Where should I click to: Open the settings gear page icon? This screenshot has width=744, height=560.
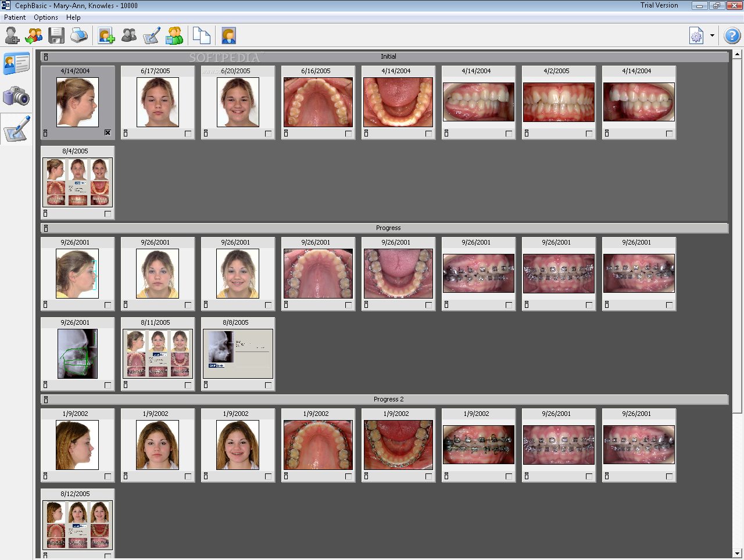point(696,35)
